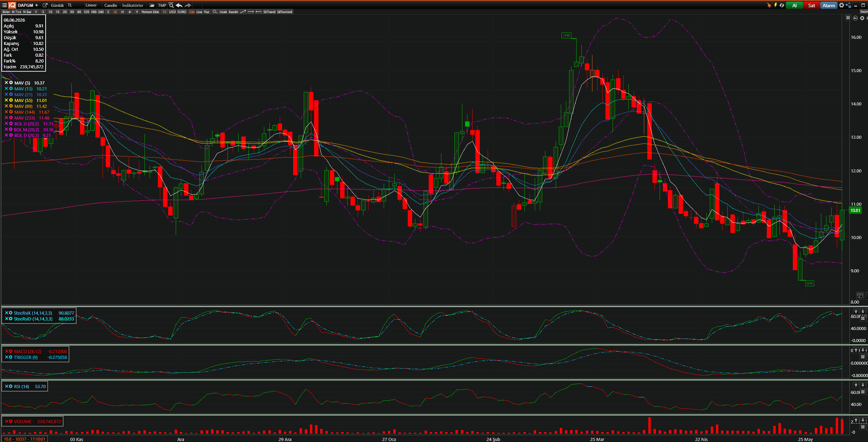The width and height of the screenshot is (868, 442).
Task: Open the DAPGM symbol selector
Action: [25, 5]
